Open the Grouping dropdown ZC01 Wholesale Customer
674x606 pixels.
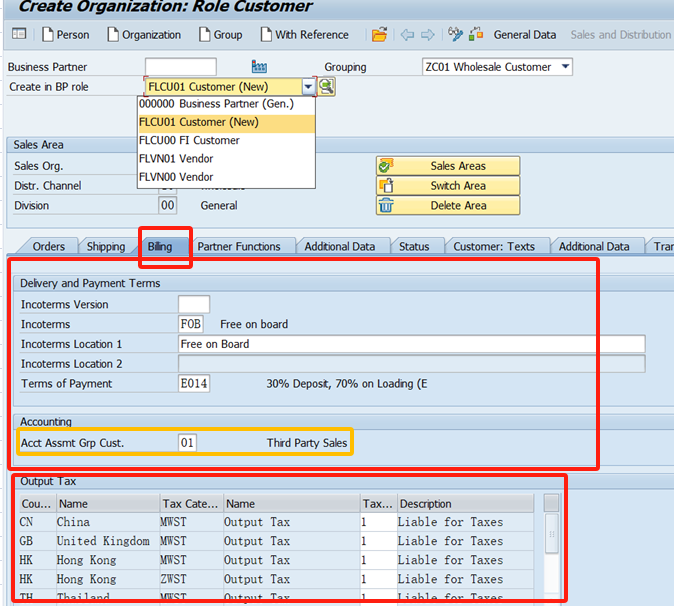[566, 67]
